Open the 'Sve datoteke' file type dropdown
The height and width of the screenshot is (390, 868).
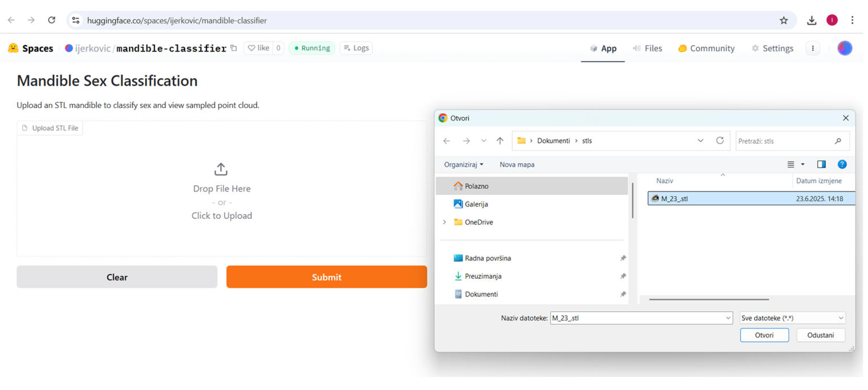click(792, 318)
